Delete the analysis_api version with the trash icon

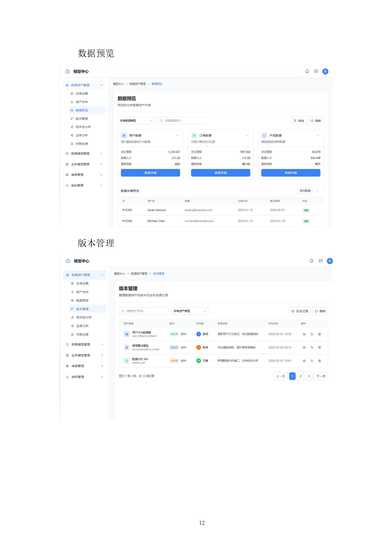pos(320,361)
